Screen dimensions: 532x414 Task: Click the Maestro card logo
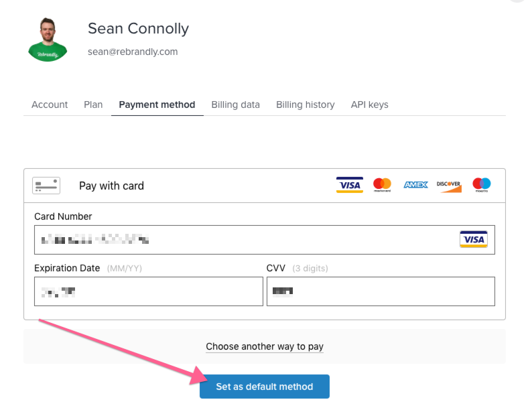pos(482,185)
